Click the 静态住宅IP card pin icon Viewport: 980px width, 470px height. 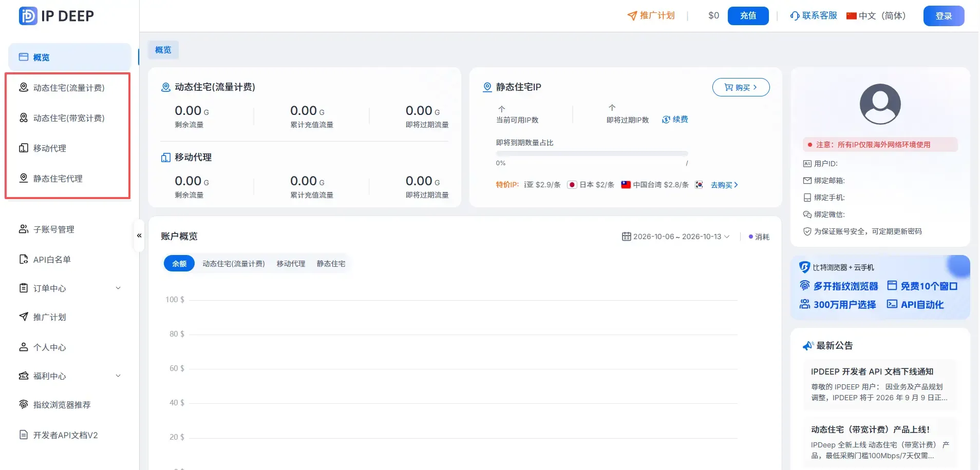[487, 87]
